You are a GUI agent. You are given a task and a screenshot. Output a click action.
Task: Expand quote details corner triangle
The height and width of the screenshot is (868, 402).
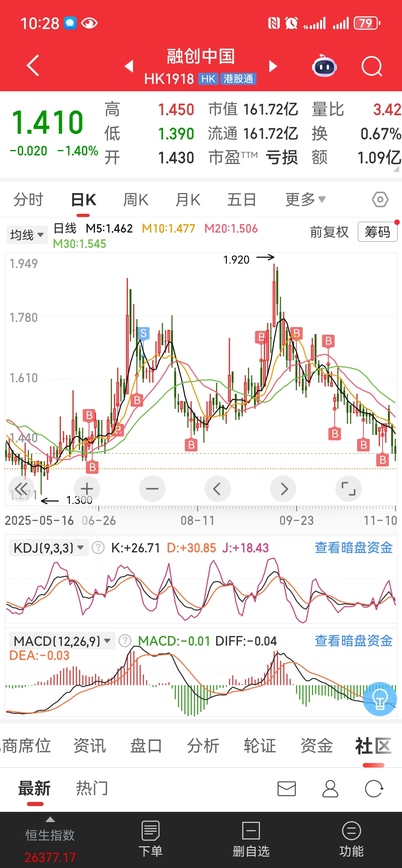pos(396,169)
